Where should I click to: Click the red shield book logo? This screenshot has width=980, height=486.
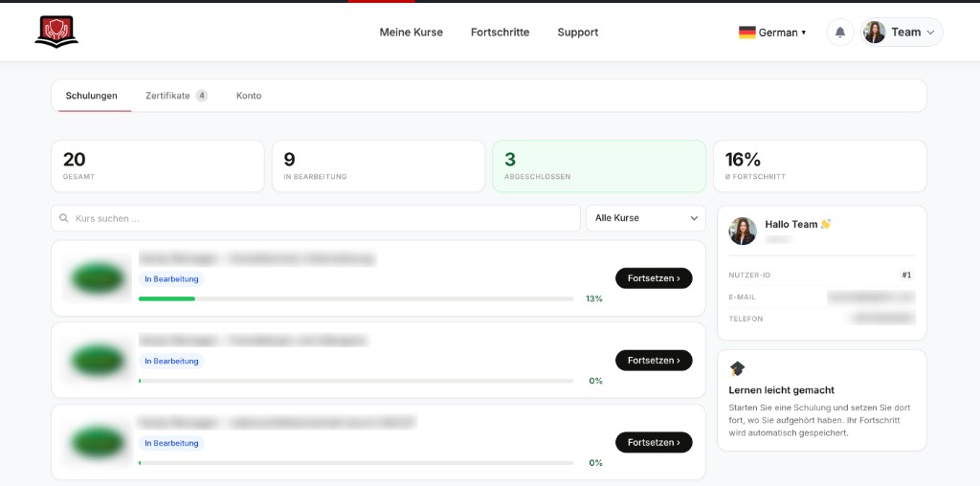[56, 32]
